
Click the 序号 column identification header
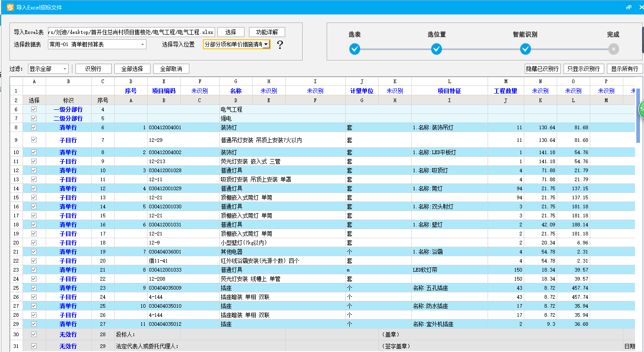point(131,91)
